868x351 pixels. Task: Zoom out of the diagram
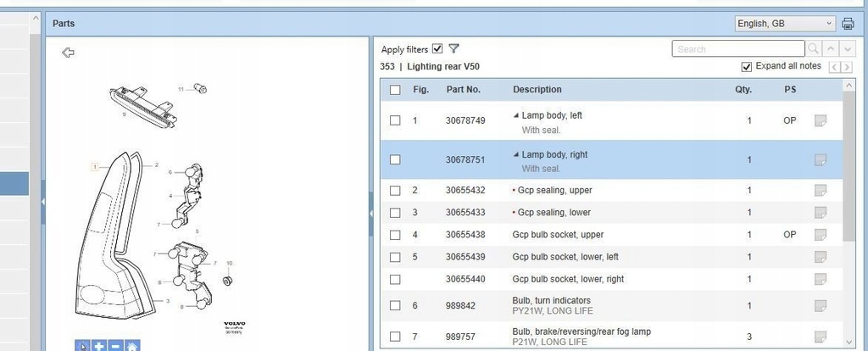pyautogui.click(x=115, y=346)
